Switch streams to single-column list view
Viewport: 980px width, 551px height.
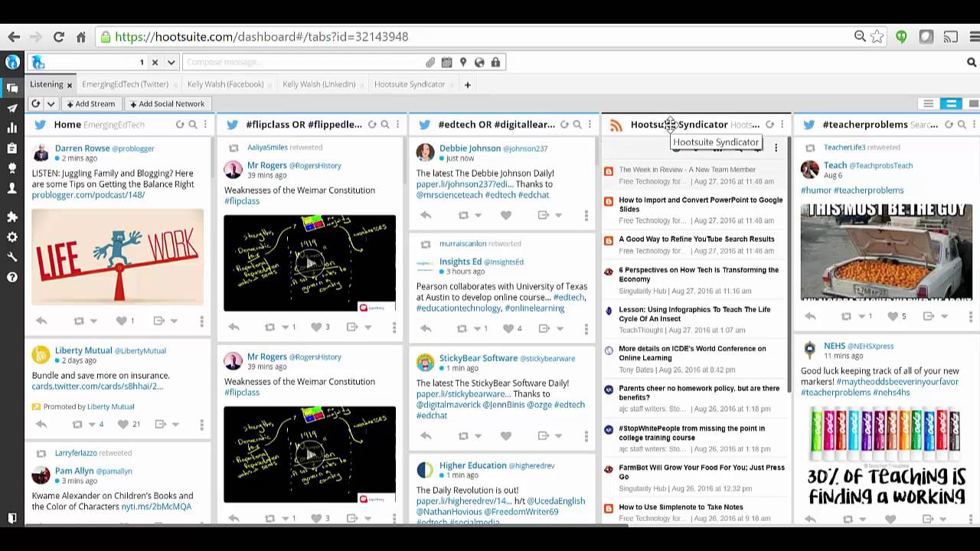point(928,103)
